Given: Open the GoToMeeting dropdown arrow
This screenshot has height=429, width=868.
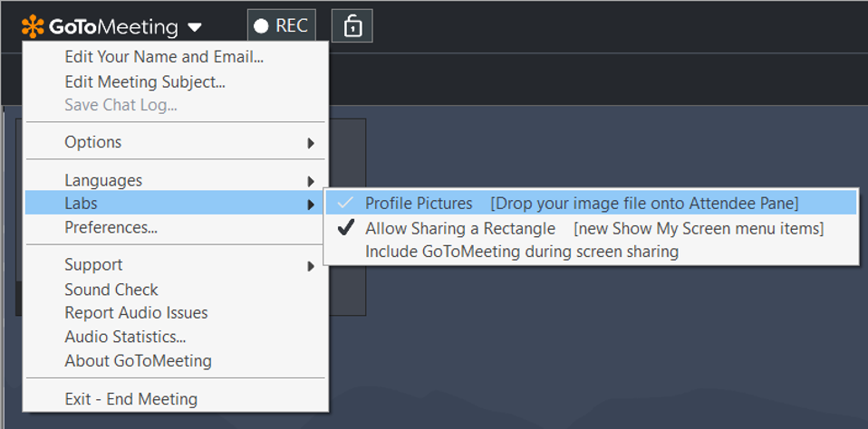Looking at the screenshot, I should [x=195, y=27].
